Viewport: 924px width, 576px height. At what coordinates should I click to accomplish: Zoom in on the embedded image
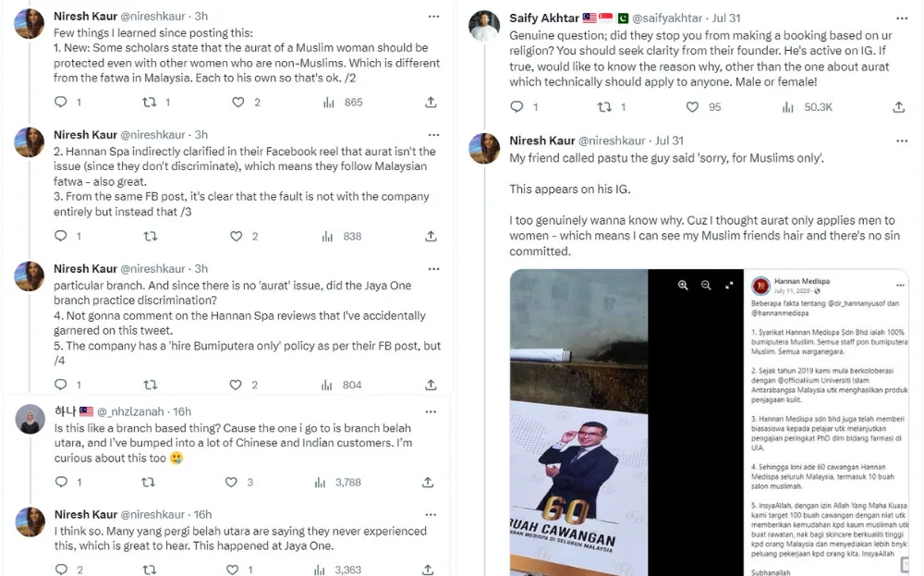[x=683, y=286]
